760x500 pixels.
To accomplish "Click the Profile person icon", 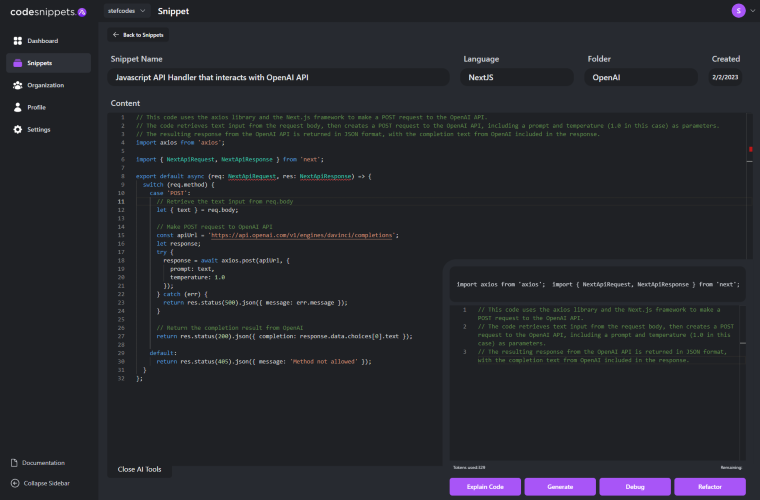I will (17, 107).
